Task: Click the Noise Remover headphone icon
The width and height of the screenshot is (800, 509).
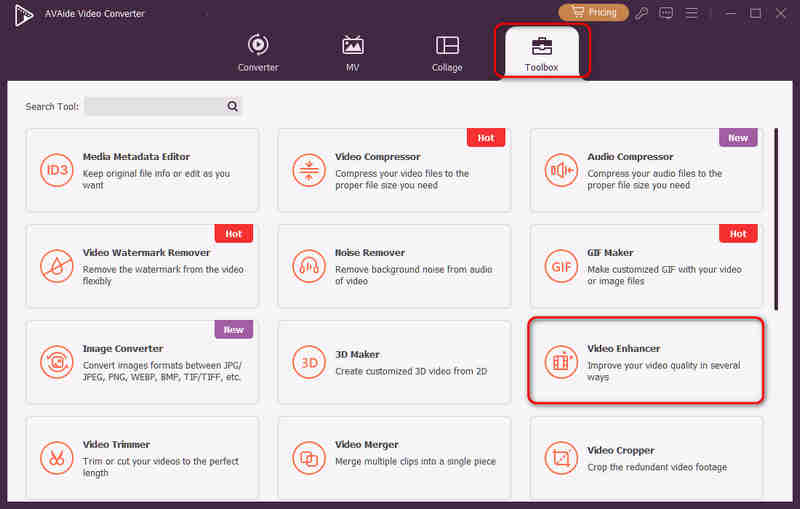Action: pos(309,266)
